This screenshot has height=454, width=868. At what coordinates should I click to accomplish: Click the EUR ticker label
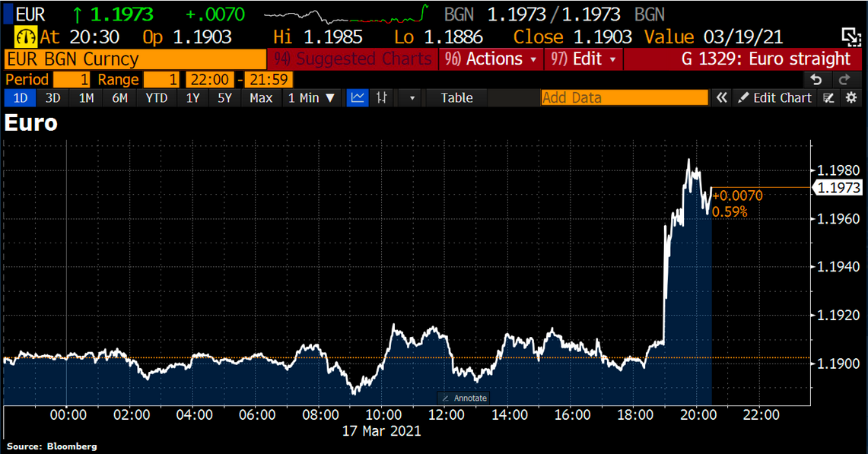tap(30, 14)
